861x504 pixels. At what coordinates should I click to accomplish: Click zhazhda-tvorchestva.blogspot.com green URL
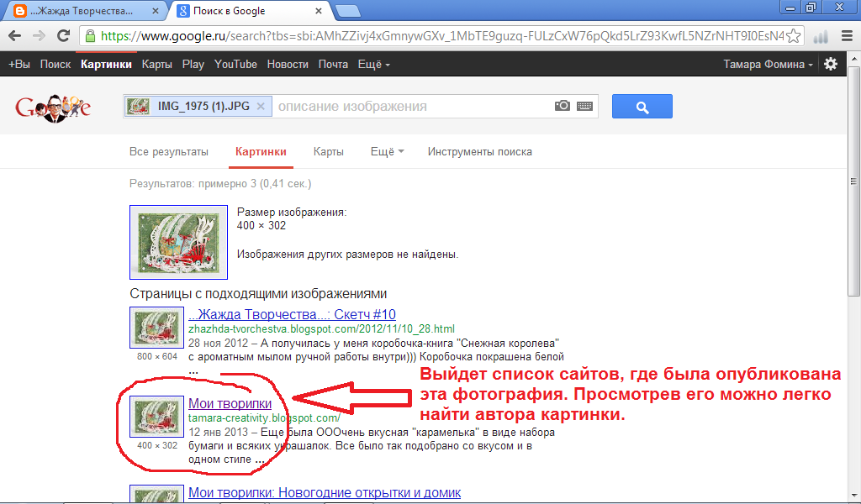pyautogui.click(x=321, y=329)
